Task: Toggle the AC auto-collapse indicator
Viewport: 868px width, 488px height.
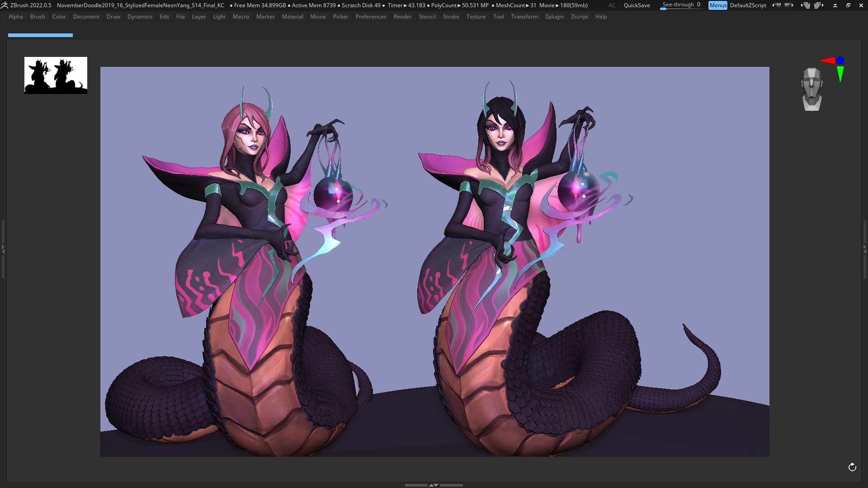Action: pyautogui.click(x=612, y=5)
